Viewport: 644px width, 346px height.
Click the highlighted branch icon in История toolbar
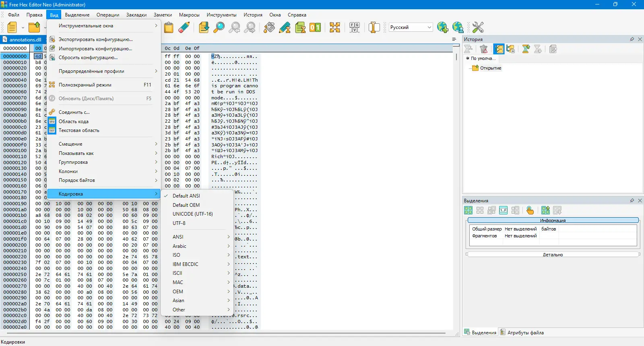[x=499, y=49]
